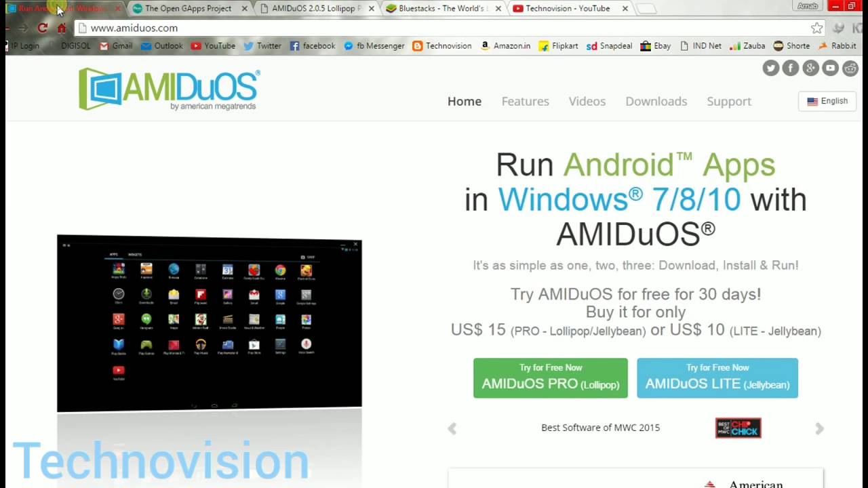Screen dimensions: 868x488
Task: Click the Arnab profile button
Action: 808,6
